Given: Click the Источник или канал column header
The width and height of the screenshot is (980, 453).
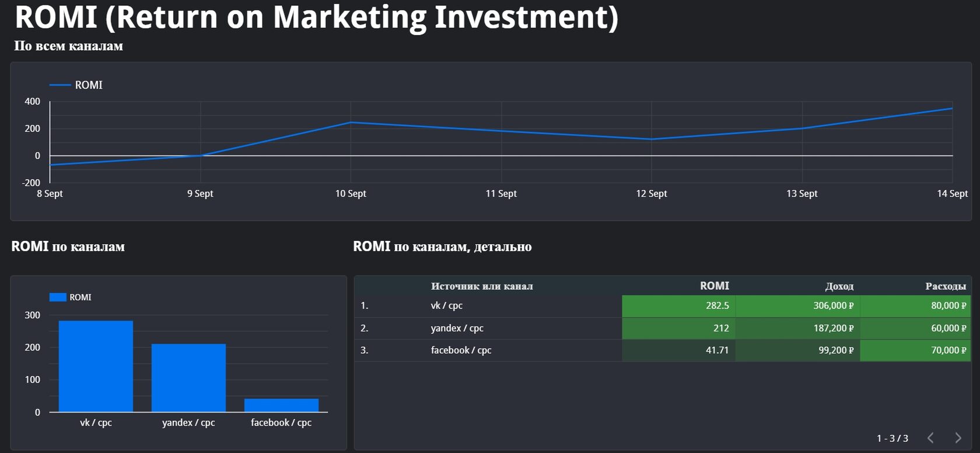Looking at the screenshot, I should click(x=482, y=286).
